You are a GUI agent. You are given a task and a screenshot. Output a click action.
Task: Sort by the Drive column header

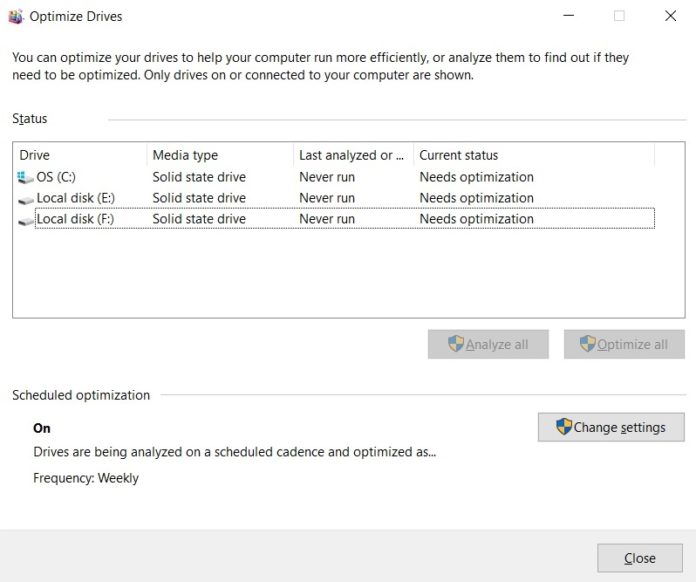[80, 155]
